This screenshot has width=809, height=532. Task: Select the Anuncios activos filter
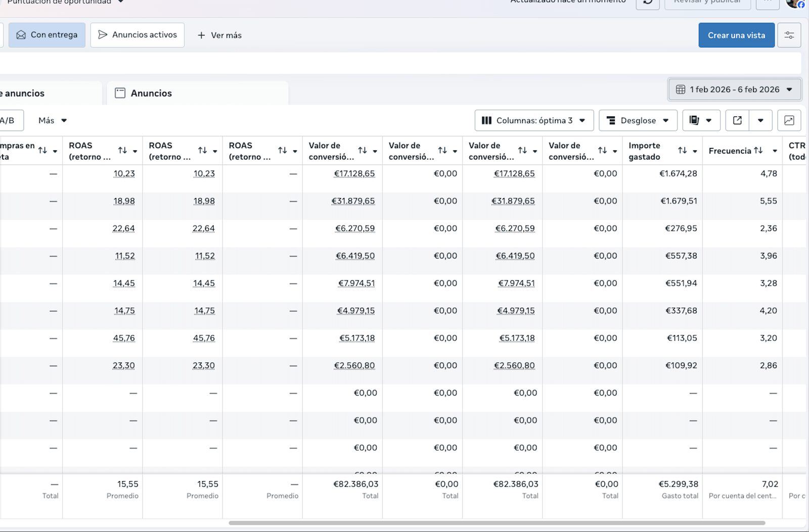138,35
